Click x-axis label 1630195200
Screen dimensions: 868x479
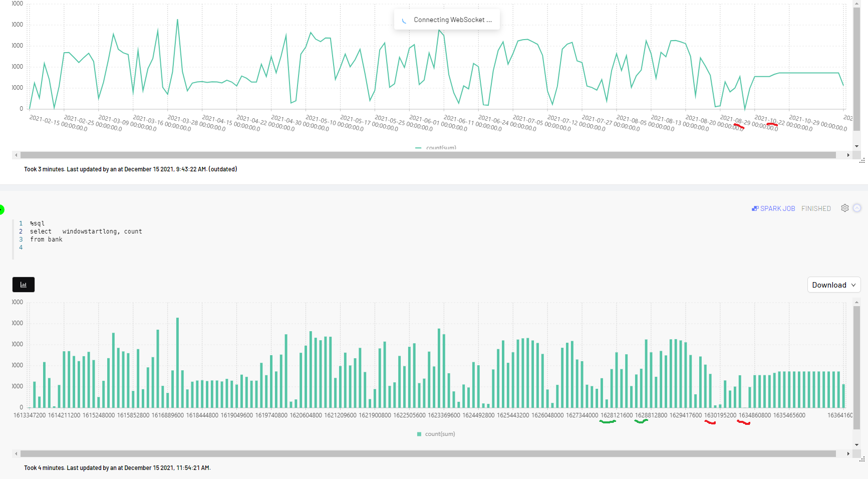pos(721,415)
